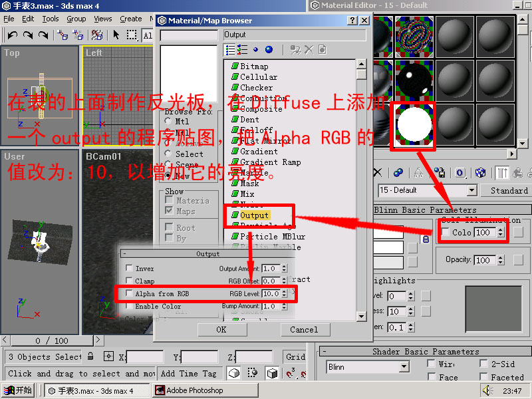This screenshot has width=532, height=399.
Task: Click the Bind to Space Warp icon
Action: click(96, 35)
